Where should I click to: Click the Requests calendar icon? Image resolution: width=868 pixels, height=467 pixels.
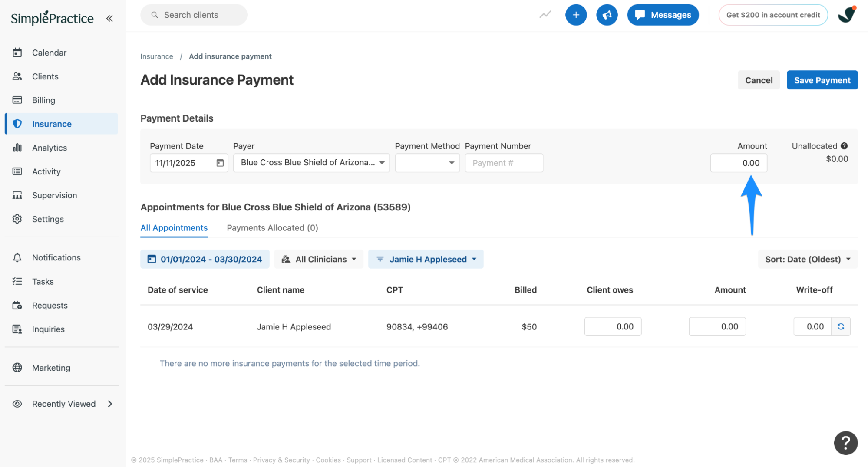pyautogui.click(x=17, y=306)
